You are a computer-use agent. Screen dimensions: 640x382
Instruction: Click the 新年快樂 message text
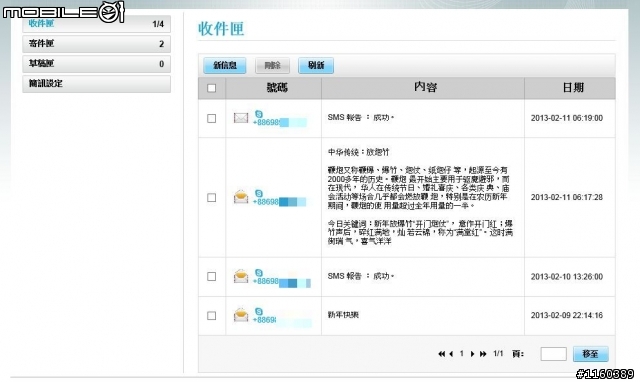click(x=343, y=315)
